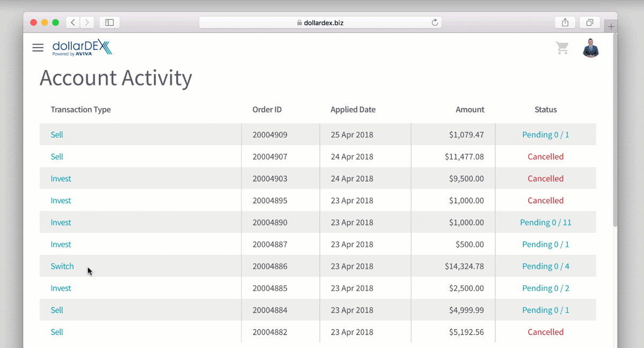Click the Applied Date column header
Screen dimensions: 644x348
tap(353, 110)
